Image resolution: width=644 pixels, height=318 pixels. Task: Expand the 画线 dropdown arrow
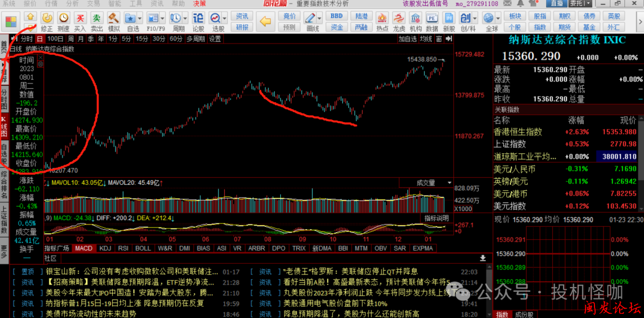[x=319, y=18]
